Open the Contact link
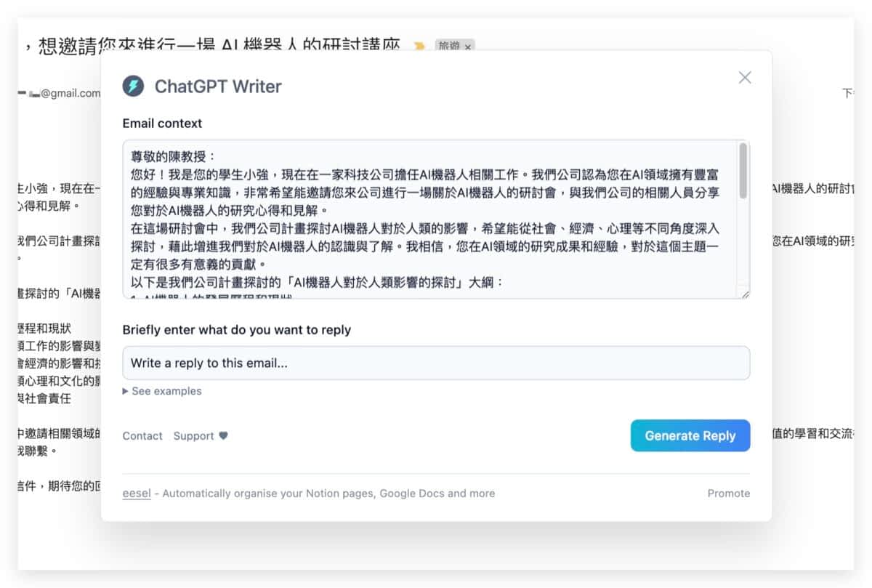The image size is (872, 588). [142, 436]
